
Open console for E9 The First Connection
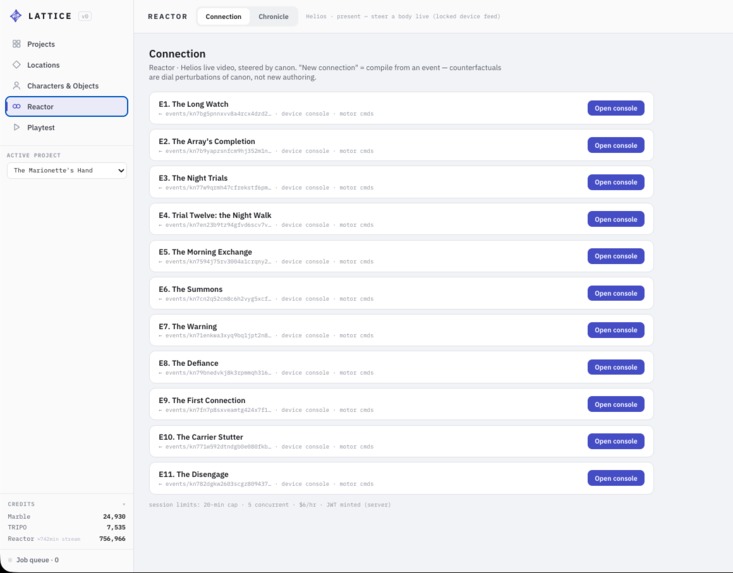coord(616,404)
